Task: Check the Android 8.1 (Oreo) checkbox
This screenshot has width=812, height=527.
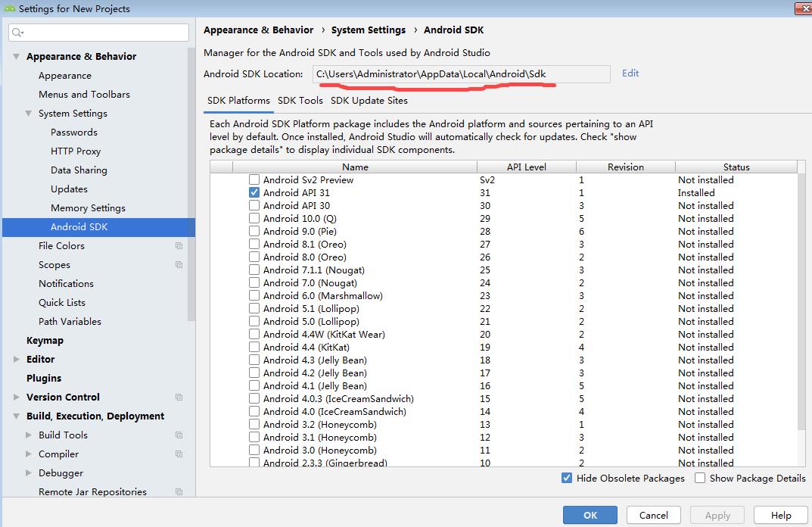Action: pyautogui.click(x=254, y=244)
